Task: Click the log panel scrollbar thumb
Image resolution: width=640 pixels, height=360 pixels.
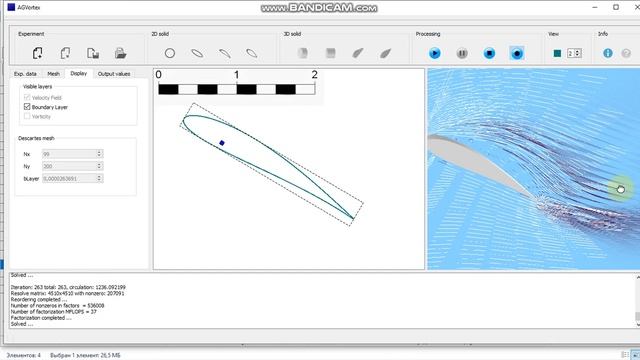Action: [637, 316]
